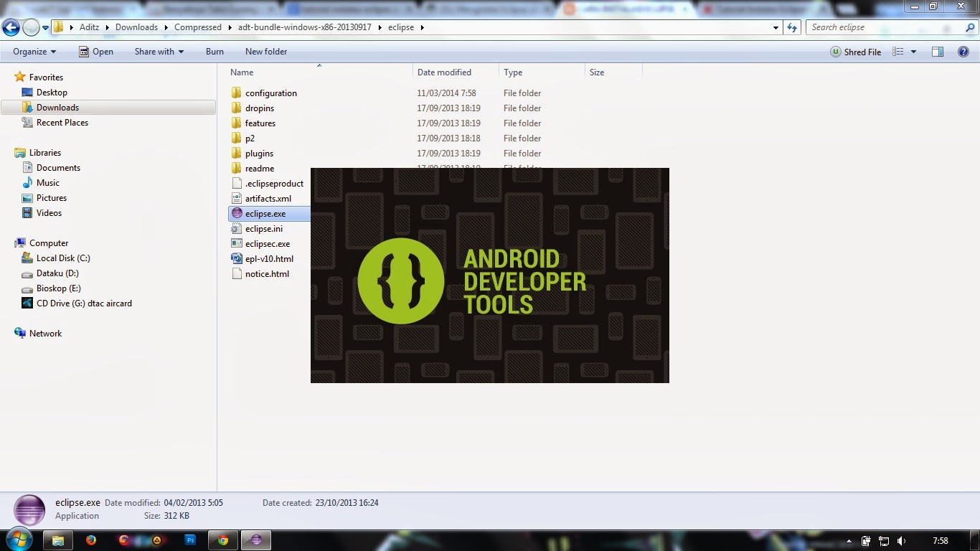Open Firefox from the taskbar
This screenshot has width=980, height=551.
click(90, 540)
